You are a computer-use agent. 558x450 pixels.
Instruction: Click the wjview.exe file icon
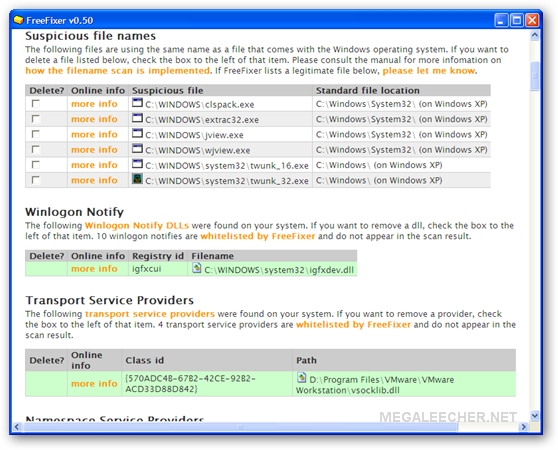pyautogui.click(x=137, y=149)
